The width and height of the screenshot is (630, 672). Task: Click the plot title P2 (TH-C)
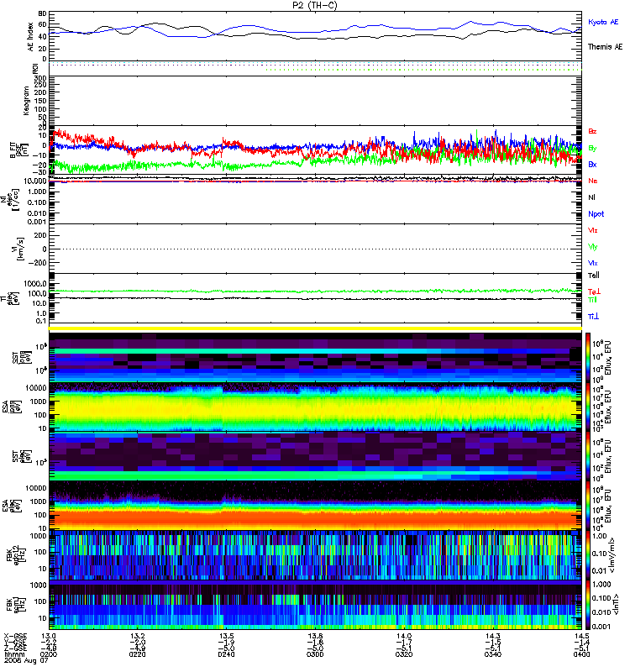[x=314, y=5]
